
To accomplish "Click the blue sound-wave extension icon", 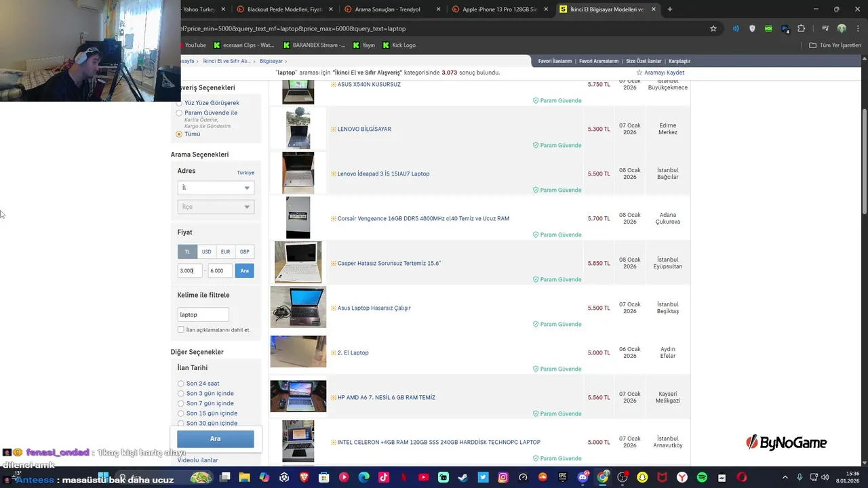I will tap(736, 28).
